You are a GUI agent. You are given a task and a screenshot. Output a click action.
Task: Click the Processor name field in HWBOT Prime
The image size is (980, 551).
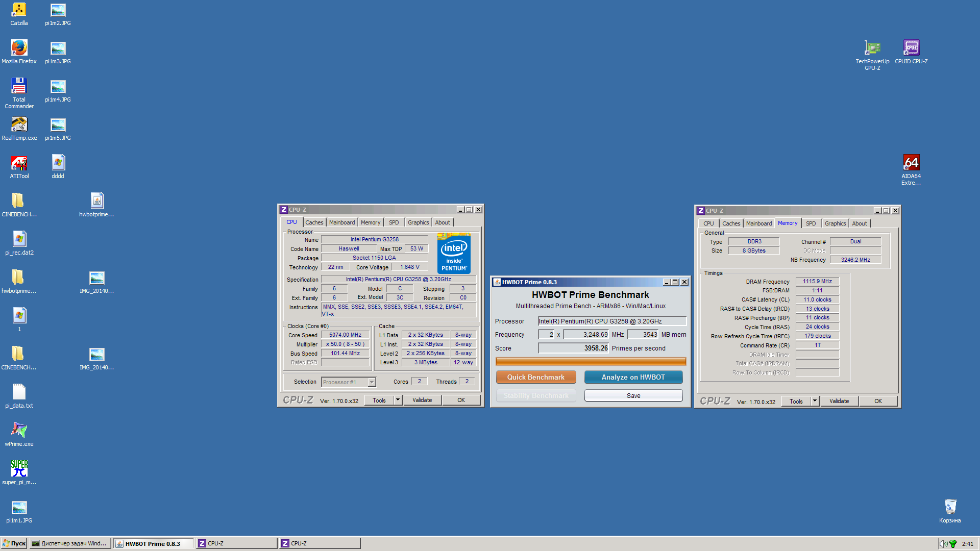coord(612,321)
